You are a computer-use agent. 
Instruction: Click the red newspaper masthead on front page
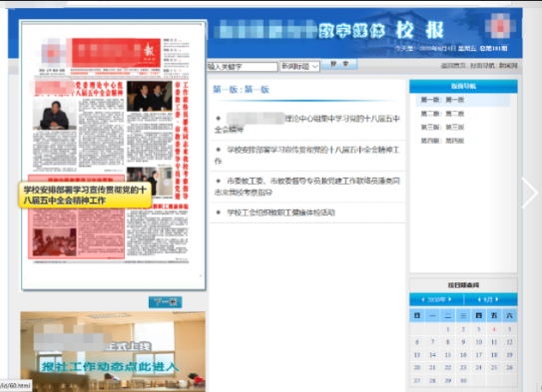116,53
